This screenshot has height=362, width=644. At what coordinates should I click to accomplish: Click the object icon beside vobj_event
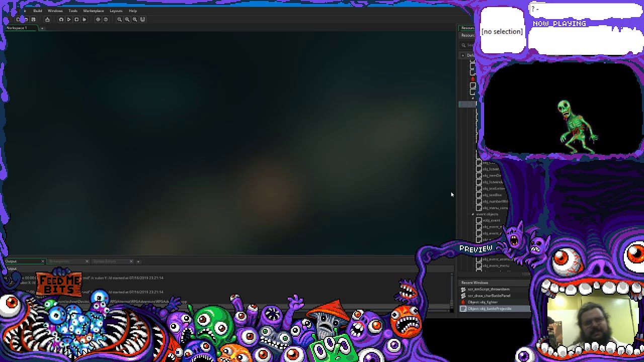[478, 221]
